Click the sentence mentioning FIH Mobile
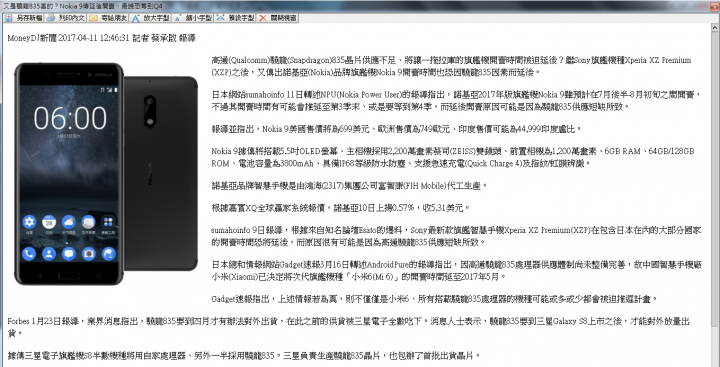This screenshot has width=720, height=367. pos(349,186)
